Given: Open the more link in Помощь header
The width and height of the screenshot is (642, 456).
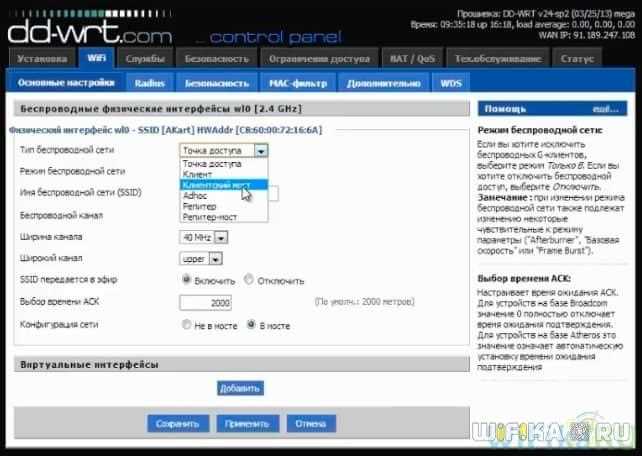Looking at the screenshot, I should (x=605, y=109).
